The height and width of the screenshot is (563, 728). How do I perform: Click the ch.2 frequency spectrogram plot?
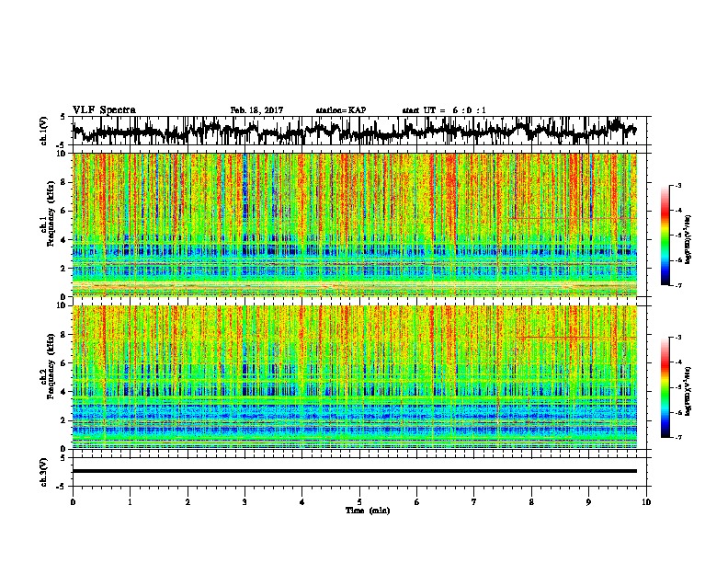tap(355, 377)
